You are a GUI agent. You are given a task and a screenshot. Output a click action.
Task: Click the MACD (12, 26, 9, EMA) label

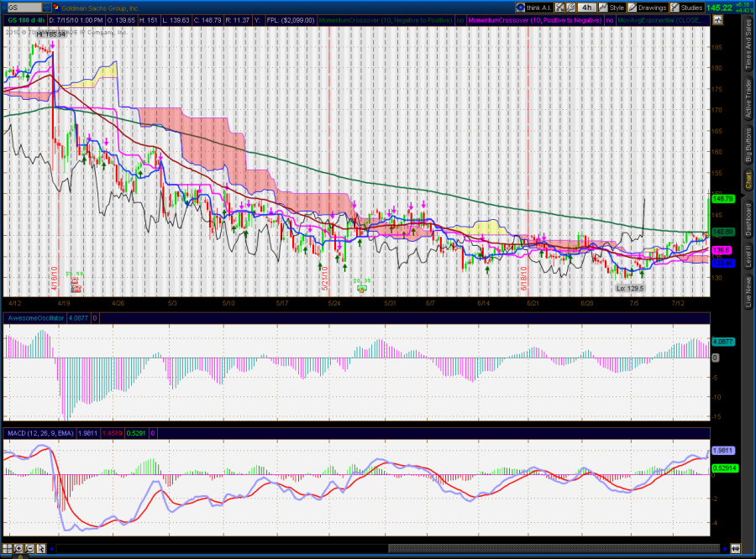click(x=40, y=433)
